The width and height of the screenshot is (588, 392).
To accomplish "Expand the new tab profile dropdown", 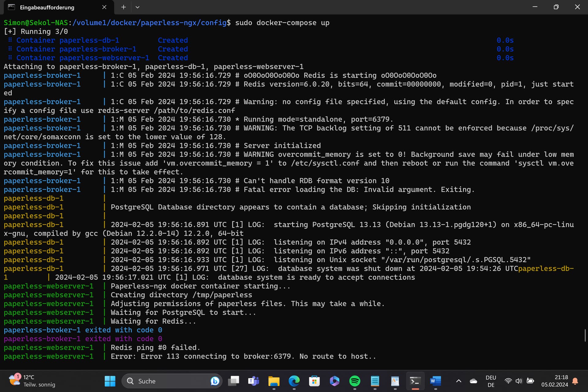I will (137, 7).
